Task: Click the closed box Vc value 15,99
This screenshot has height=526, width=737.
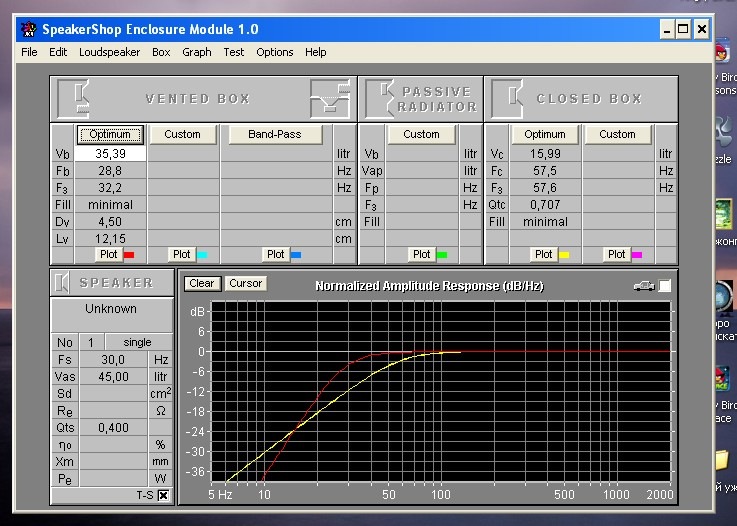Action: pyautogui.click(x=545, y=154)
